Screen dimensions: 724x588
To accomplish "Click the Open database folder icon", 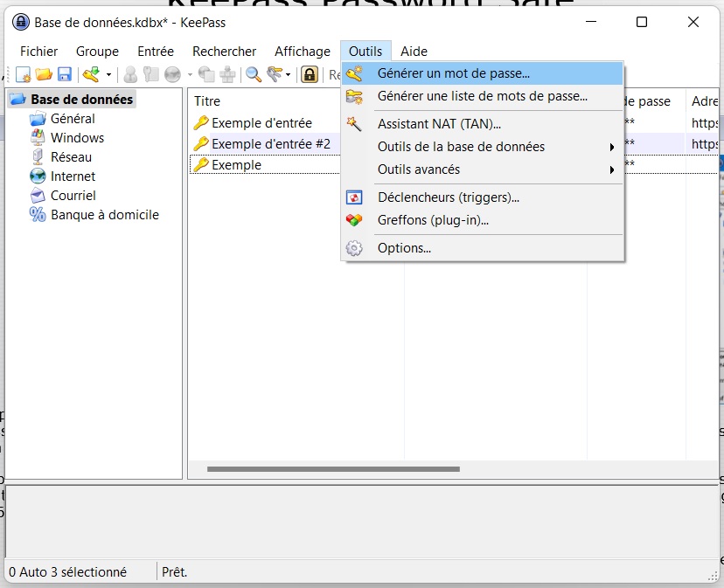I will [44, 75].
